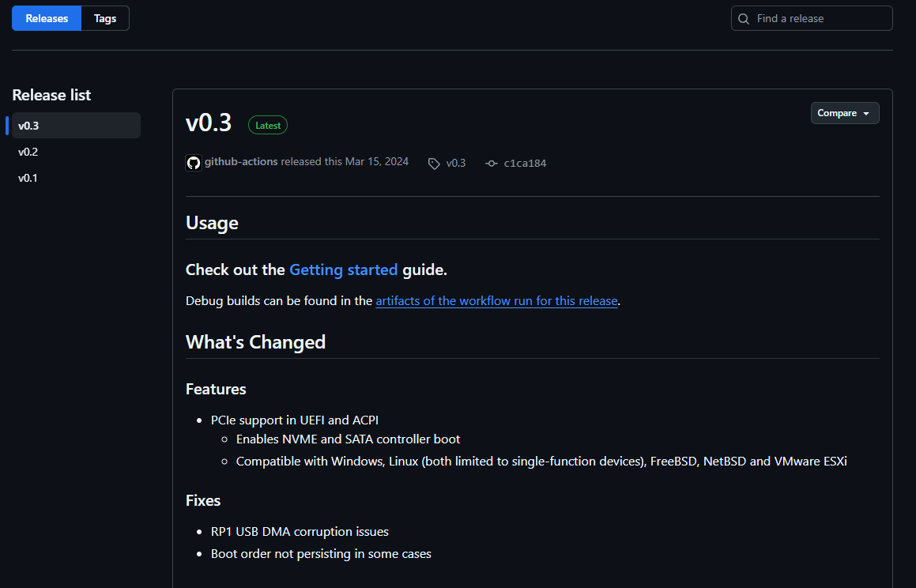
Task: Click the commit icon beside c1ca184
Action: pyautogui.click(x=492, y=164)
